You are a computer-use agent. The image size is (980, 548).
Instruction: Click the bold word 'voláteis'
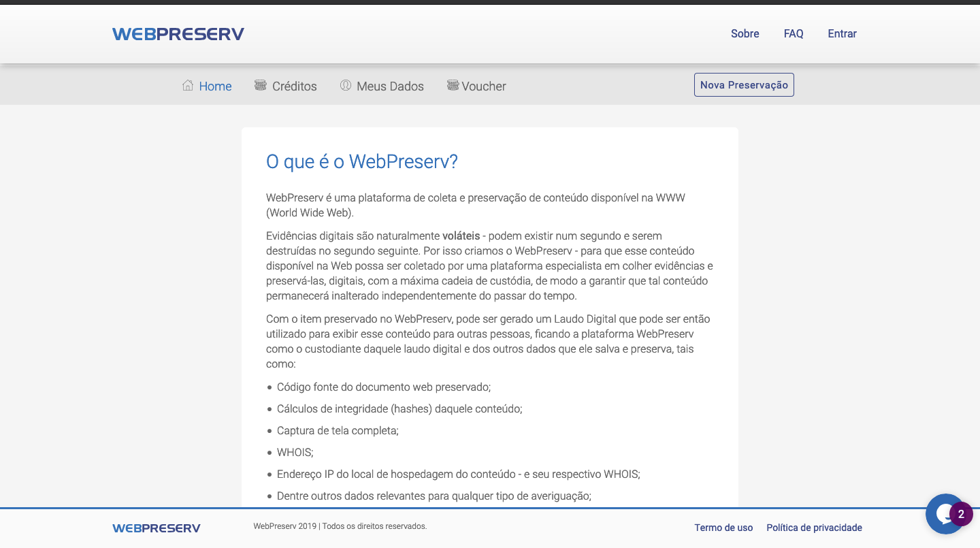[x=461, y=236]
